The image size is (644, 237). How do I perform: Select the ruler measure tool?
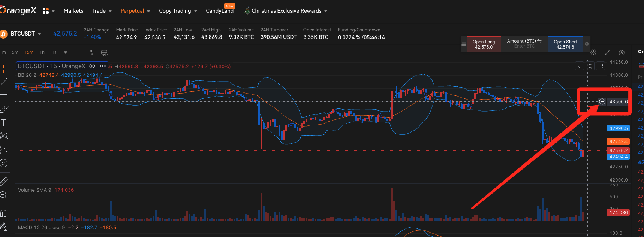click(x=4, y=182)
